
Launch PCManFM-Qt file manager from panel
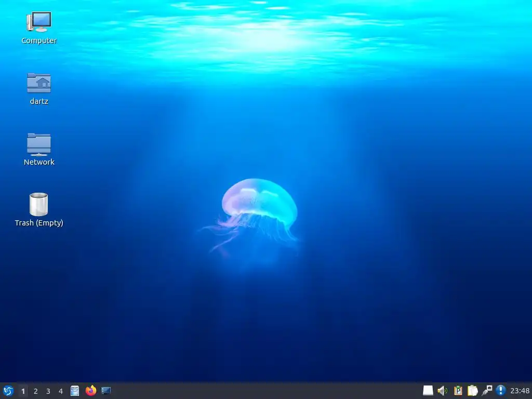(75, 391)
